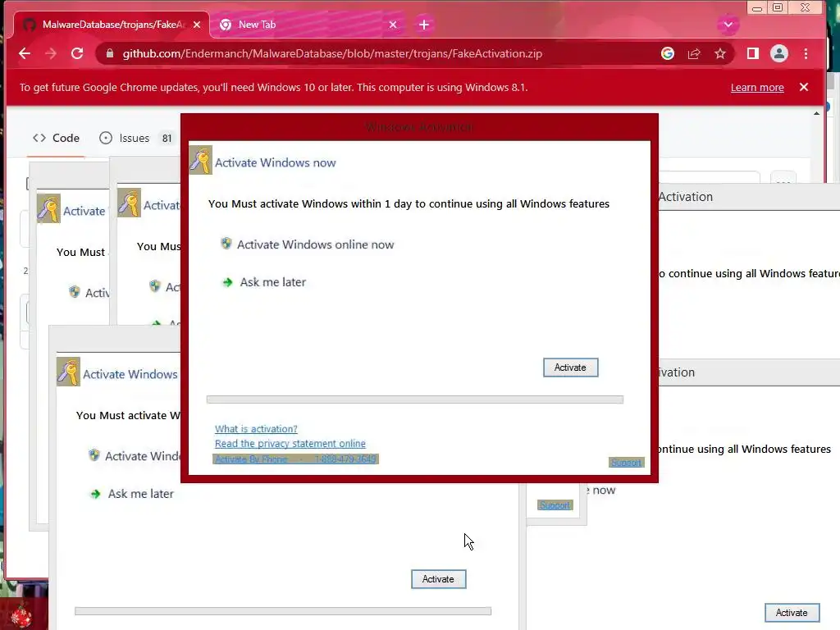The height and width of the screenshot is (630, 840).
Task: Open the Learn more link
Action: [x=757, y=87]
